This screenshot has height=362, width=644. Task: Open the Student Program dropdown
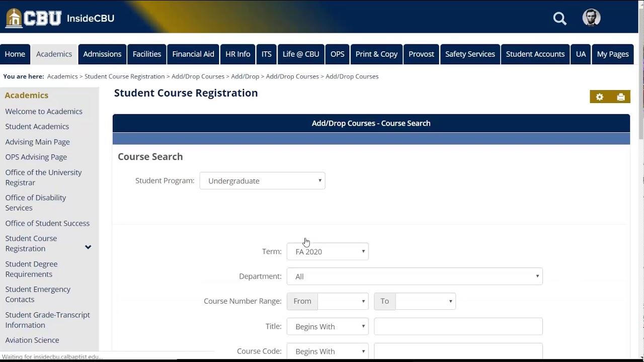point(262,181)
